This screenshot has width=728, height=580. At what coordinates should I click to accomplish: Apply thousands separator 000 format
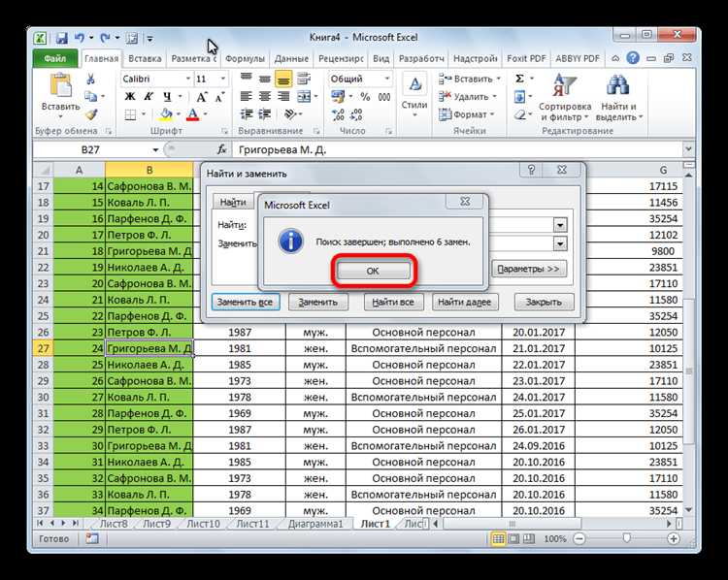click(384, 97)
